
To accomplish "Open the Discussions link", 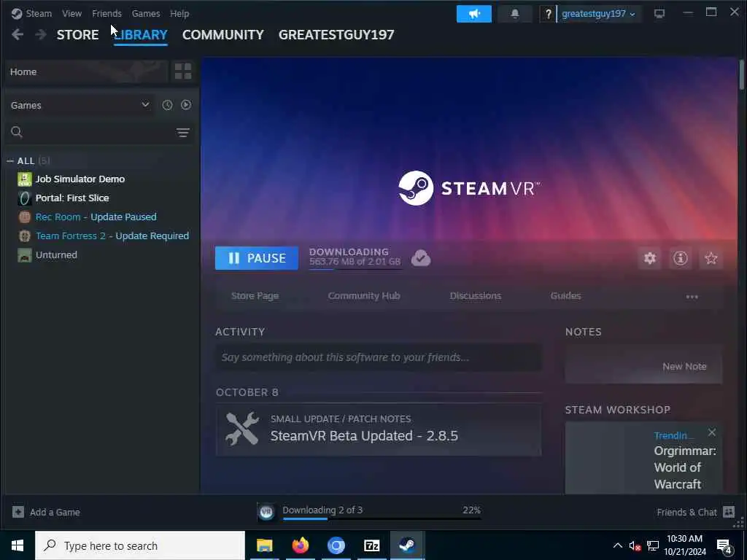I will pyautogui.click(x=476, y=296).
